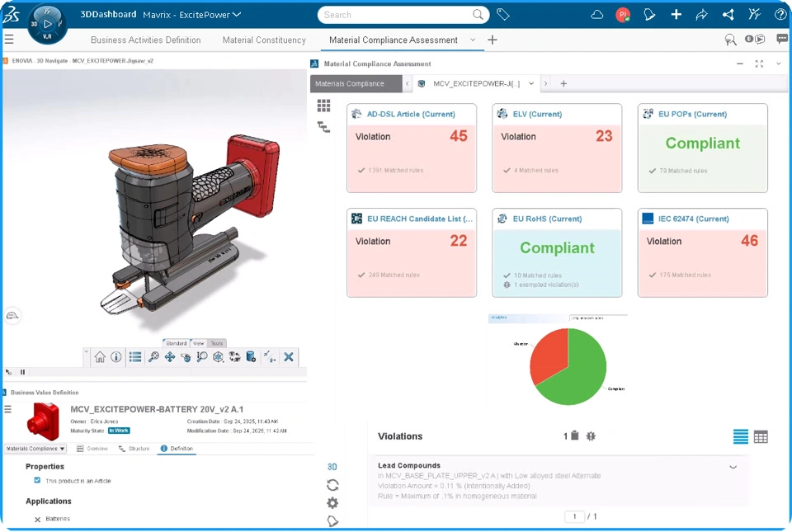This screenshot has width=792, height=532.
Task: Click the In Work maturity state badge
Action: click(x=119, y=431)
